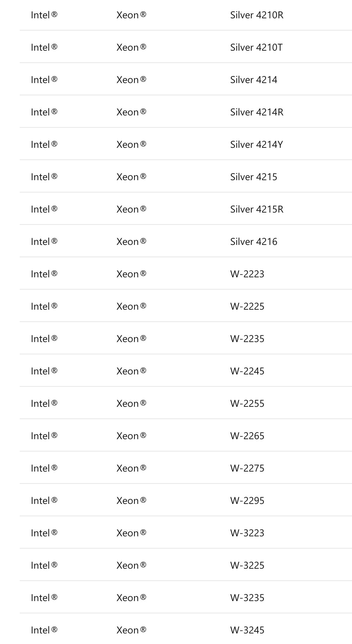The height and width of the screenshot is (644, 352).
Task: Click the Silver 4215R model entry
Action: (257, 209)
